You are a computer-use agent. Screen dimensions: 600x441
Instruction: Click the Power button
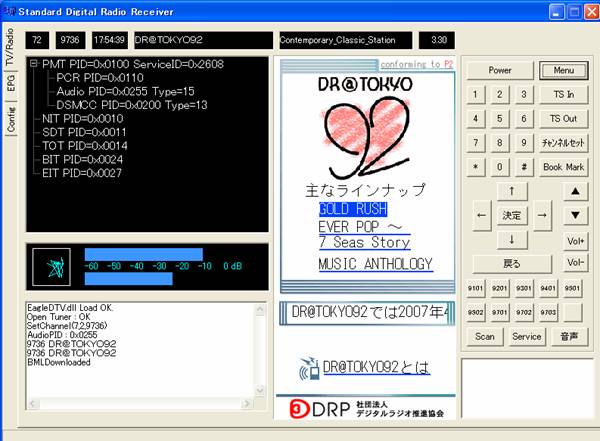(x=500, y=70)
